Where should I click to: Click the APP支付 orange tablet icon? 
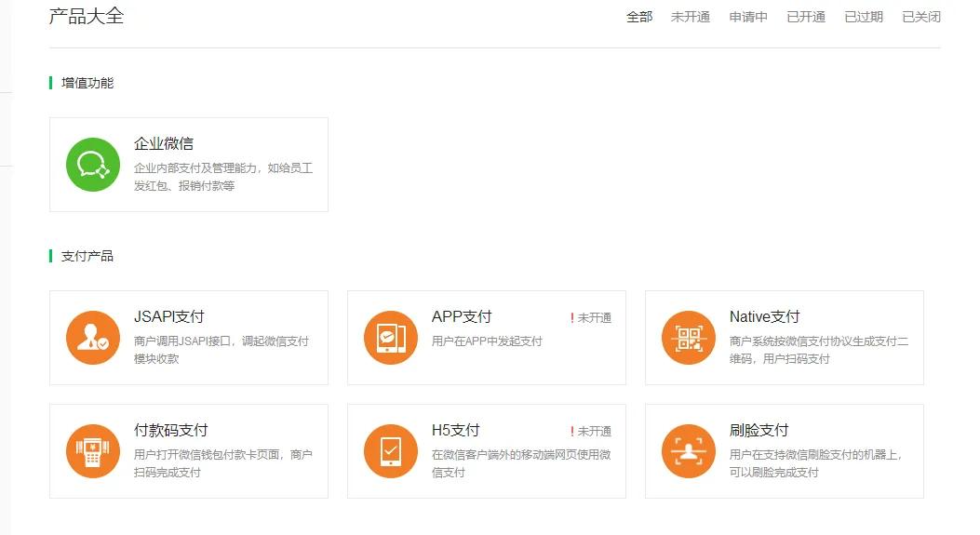[391, 338]
